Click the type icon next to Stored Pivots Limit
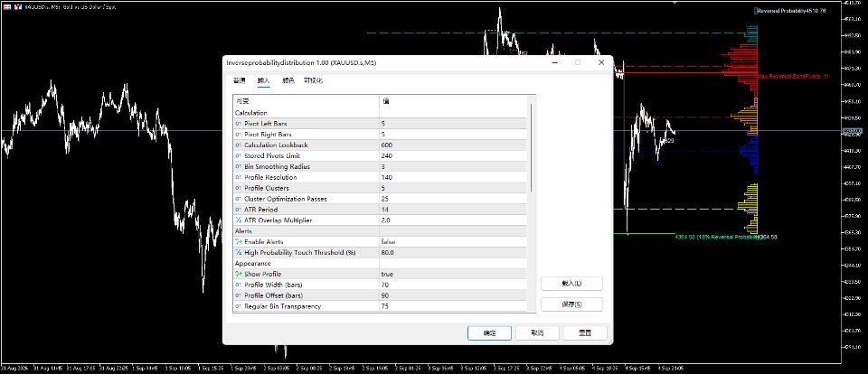The width and height of the screenshot is (868, 374). click(x=238, y=156)
